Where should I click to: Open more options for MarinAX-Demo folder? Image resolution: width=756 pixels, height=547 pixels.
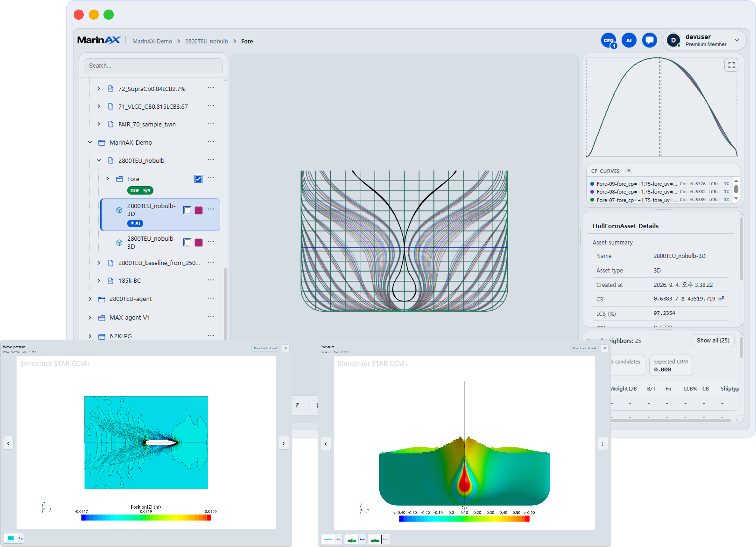pos(211,142)
